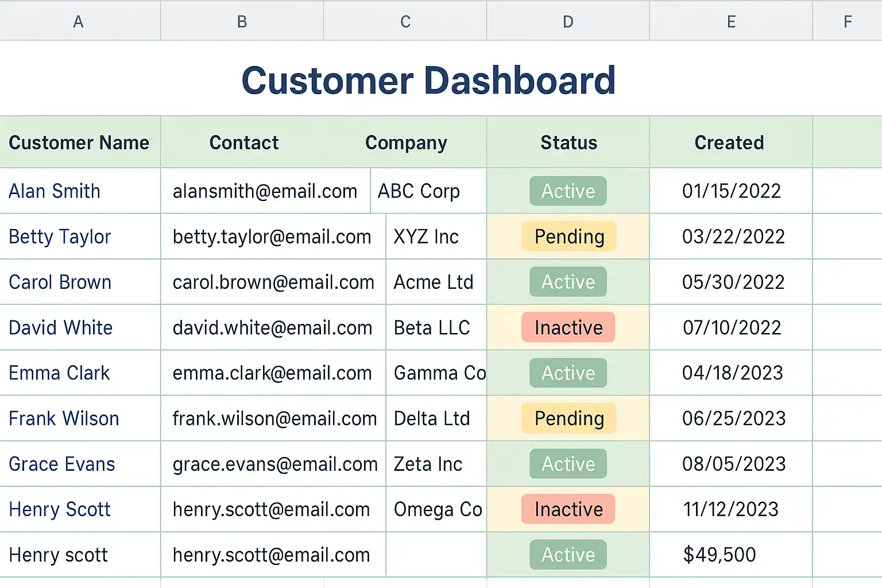Image resolution: width=882 pixels, height=588 pixels.
Task: Click the Customer Dashboard title
Action: 428,80
